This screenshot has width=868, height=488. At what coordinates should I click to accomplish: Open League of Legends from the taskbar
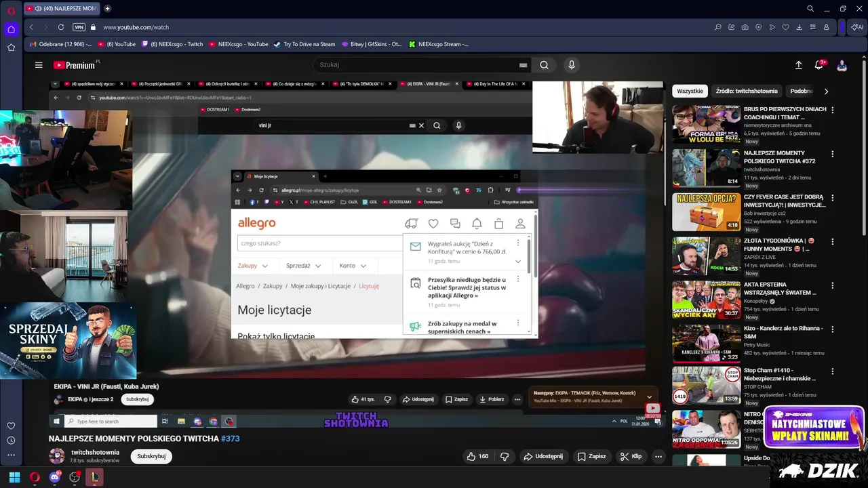coord(94,477)
